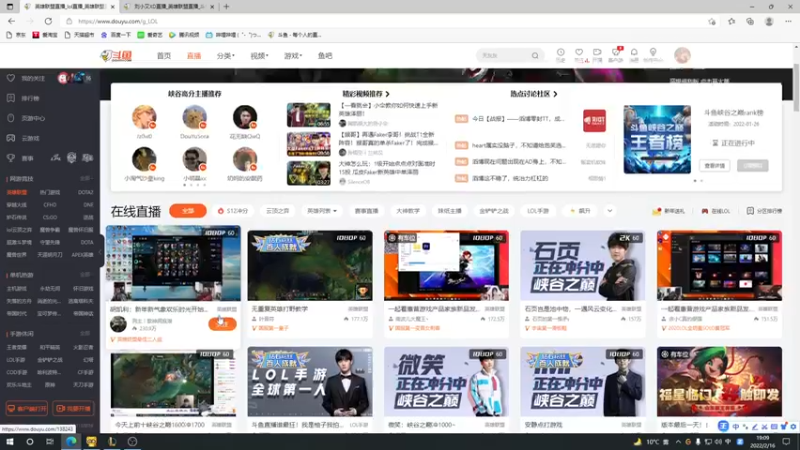The width and height of the screenshot is (800, 450).
Task: Add page to favorites star icon
Action: coord(712,21)
